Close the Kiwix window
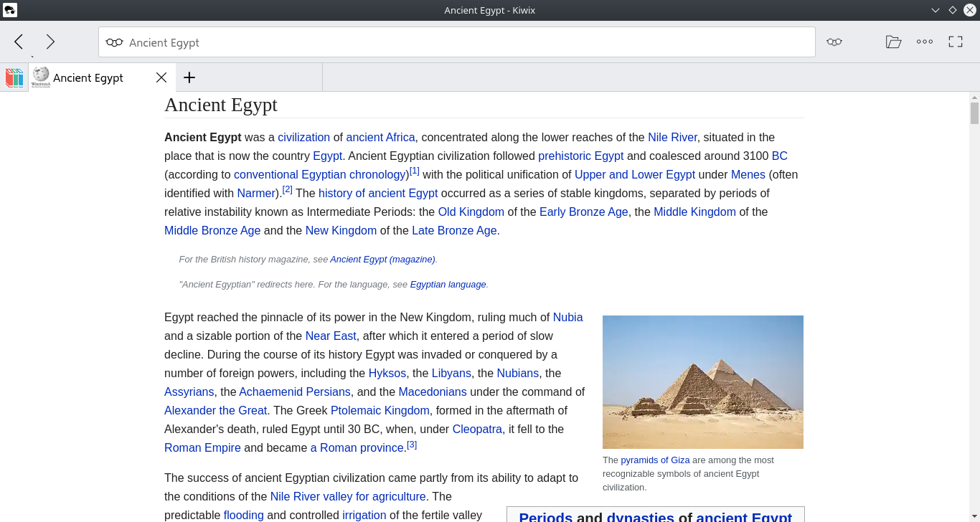The height and width of the screenshot is (522, 980). [969, 10]
